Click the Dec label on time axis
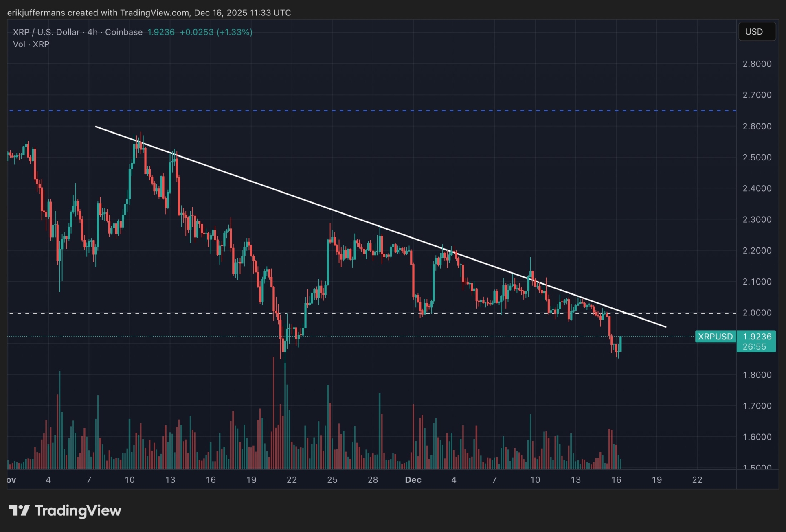This screenshot has width=786, height=532. tap(413, 480)
